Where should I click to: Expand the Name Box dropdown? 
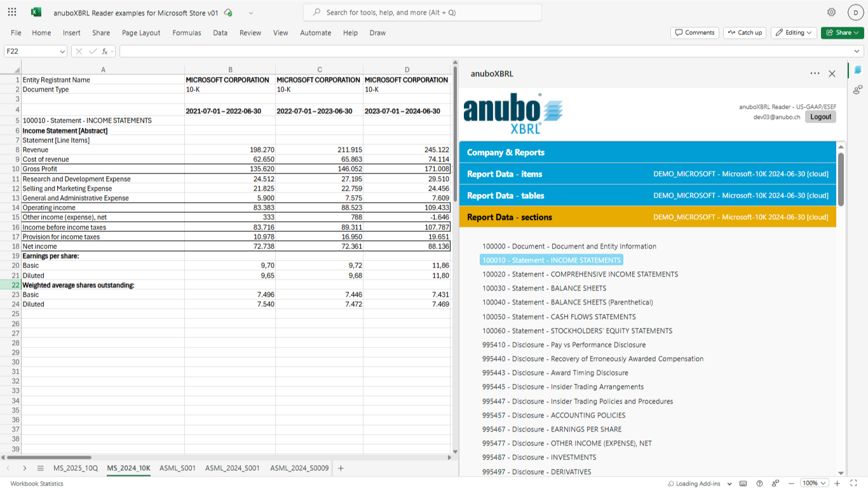click(62, 51)
